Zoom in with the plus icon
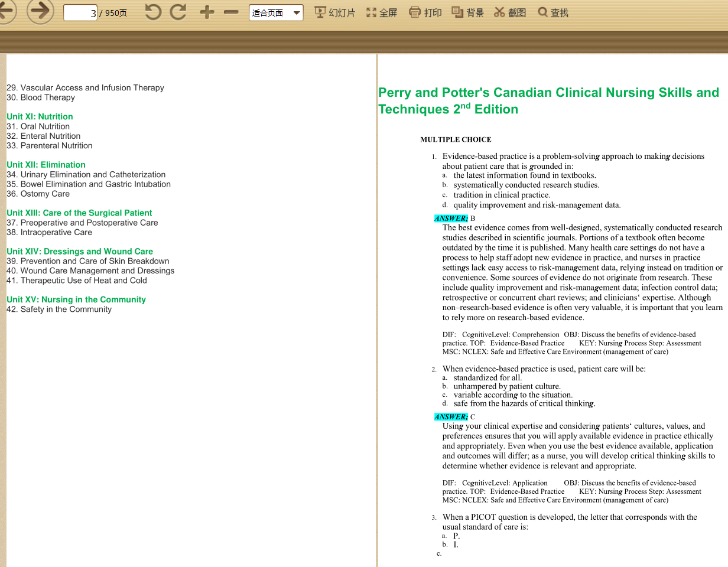The image size is (728, 567). (207, 12)
